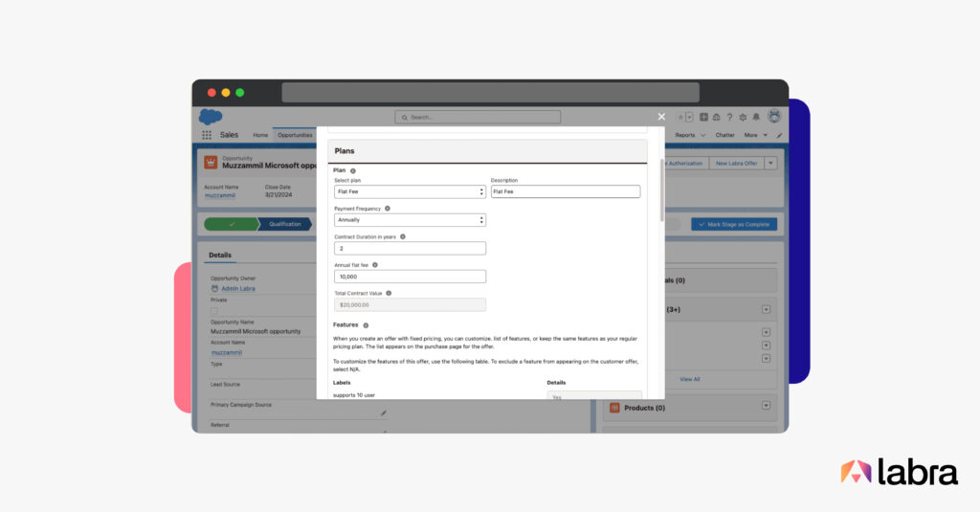Open the user profile avatar

point(774,117)
